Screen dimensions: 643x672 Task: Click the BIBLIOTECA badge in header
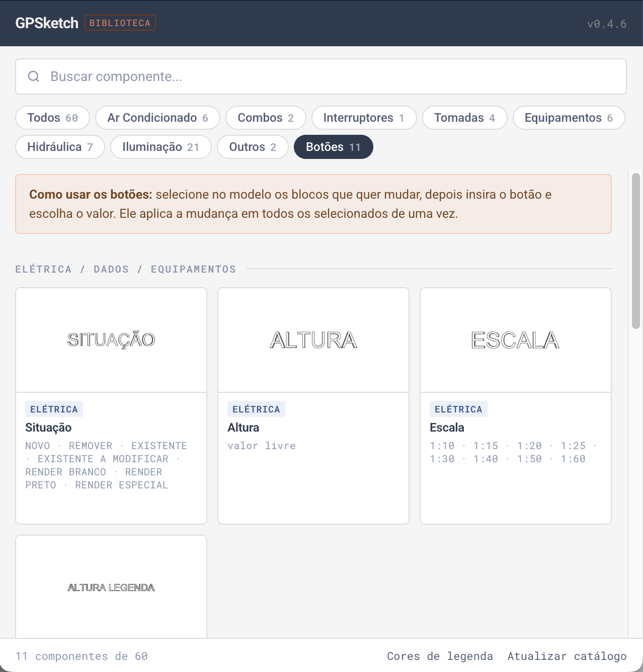(120, 23)
